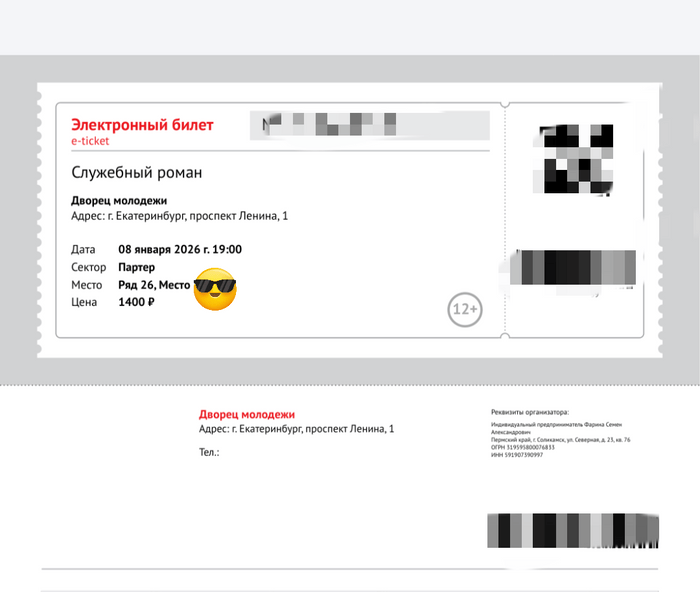The width and height of the screenshot is (700, 592).
Task: Click the 12+ age rating badge
Action: point(465,310)
